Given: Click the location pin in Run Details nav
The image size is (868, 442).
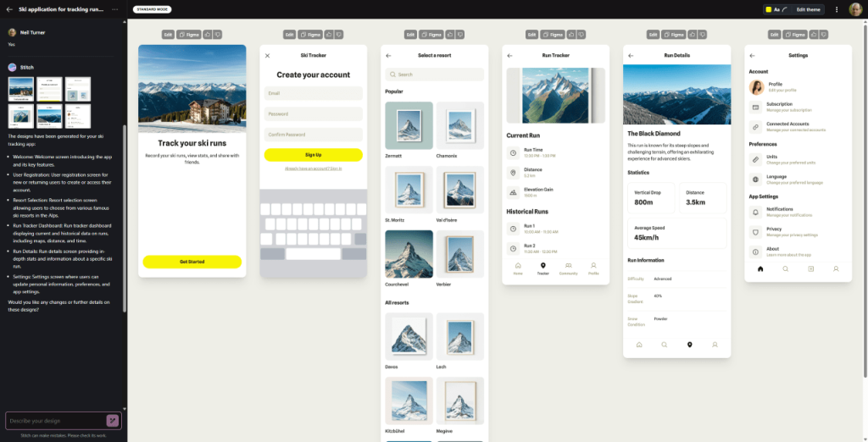Looking at the screenshot, I should (x=689, y=345).
